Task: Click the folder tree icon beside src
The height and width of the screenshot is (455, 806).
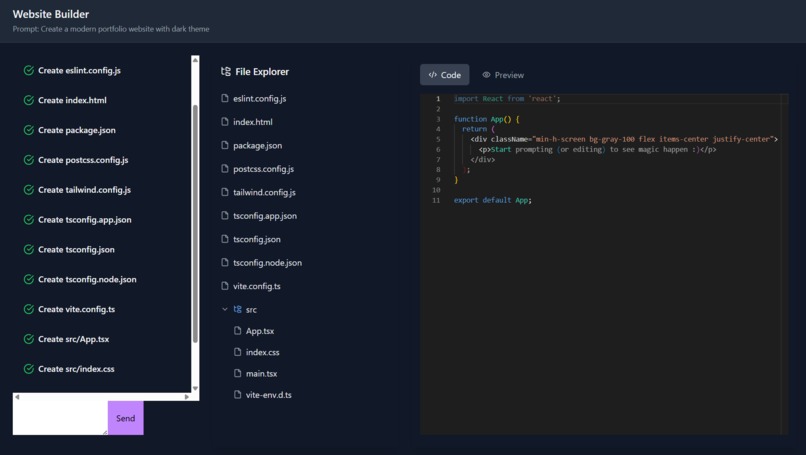Action: tap(237, 309)
